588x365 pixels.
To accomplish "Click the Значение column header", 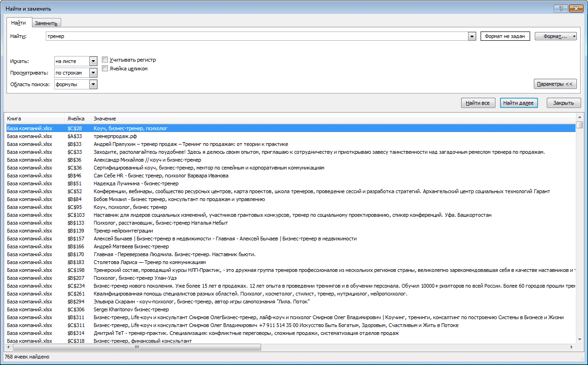I will [333, 119].
